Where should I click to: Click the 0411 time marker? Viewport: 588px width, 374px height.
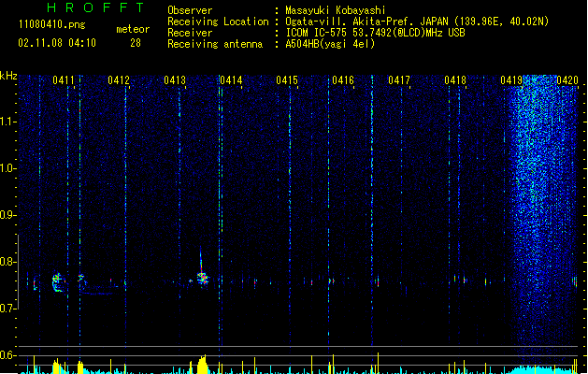64,80
